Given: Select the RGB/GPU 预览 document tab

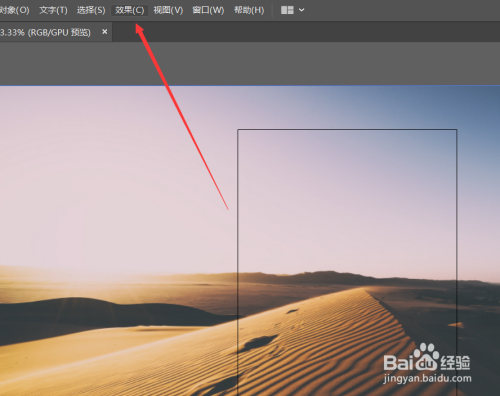Looking at the screenshot, I should point(55,32).
